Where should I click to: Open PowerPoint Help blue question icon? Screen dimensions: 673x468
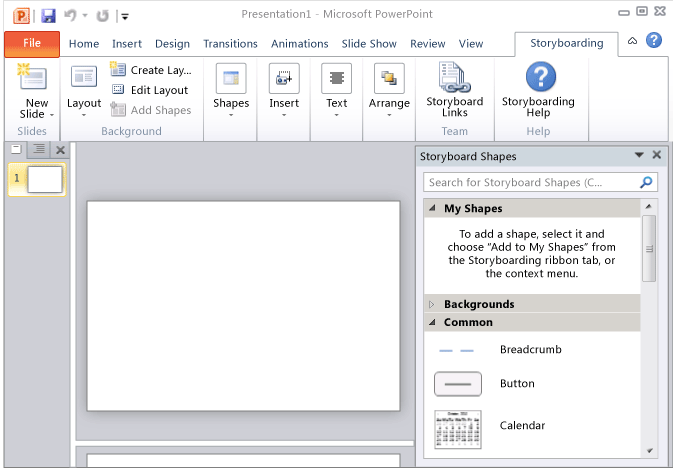pyautogui.click(x=654, y=40)
